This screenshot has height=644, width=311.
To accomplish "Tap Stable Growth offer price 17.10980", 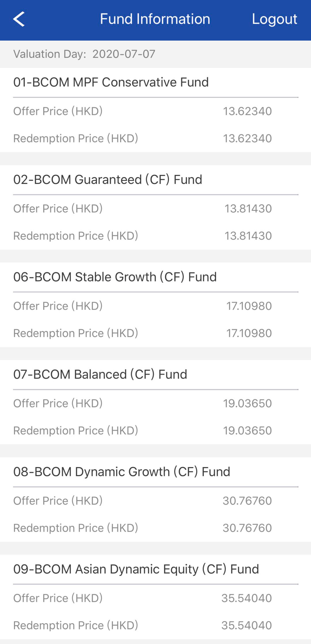I will tap(249, 306).
